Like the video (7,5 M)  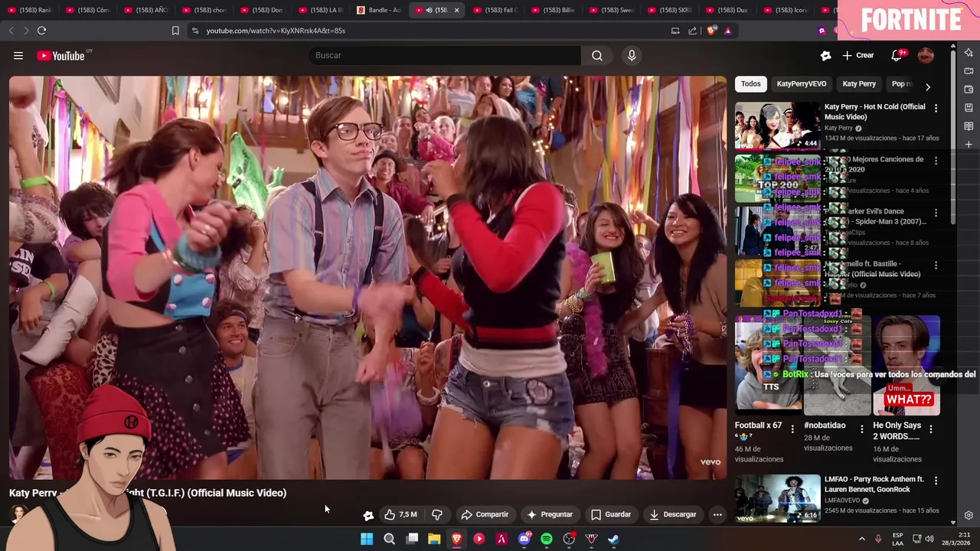[x=400, y=514]
